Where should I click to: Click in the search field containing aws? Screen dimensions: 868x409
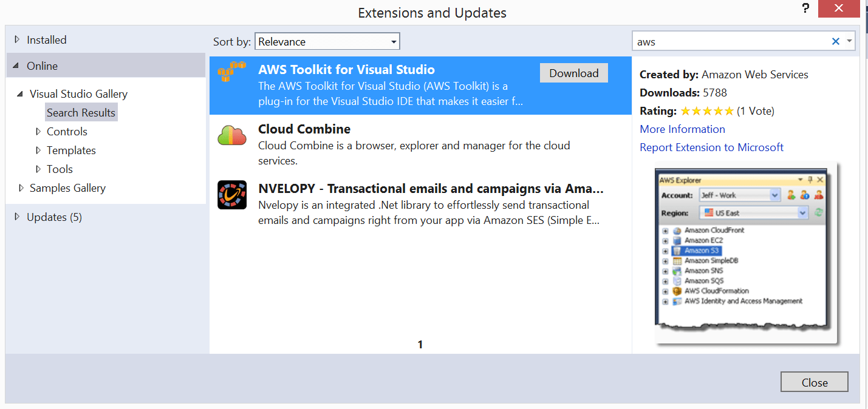tap(729, 42)
